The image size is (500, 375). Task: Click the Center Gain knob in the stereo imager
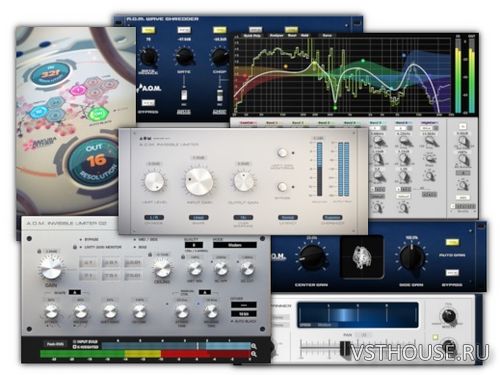click(311, 257)
